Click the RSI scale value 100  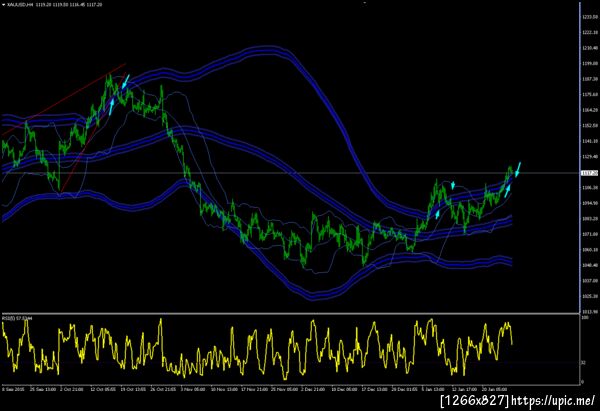click(x=585, y=318)
